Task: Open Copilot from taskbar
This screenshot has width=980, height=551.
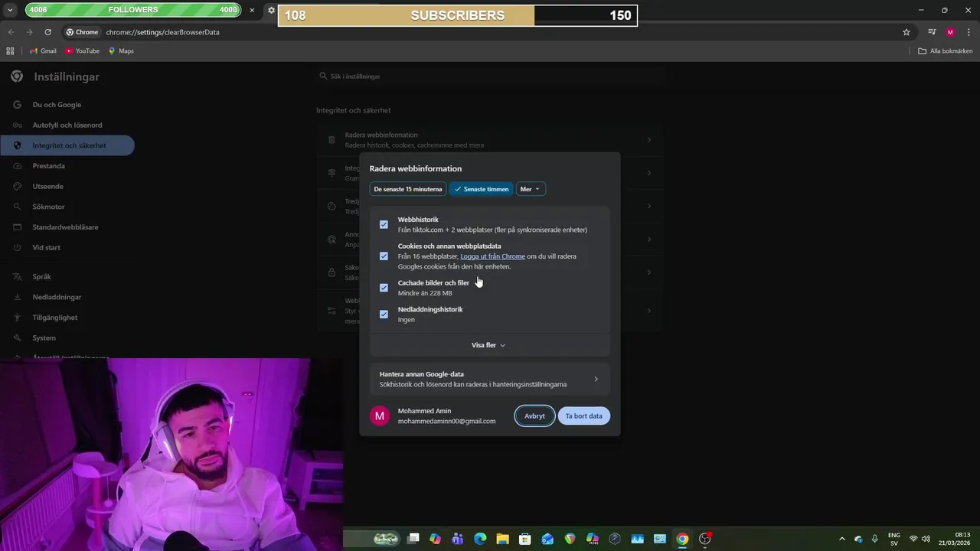Action: 435,539
